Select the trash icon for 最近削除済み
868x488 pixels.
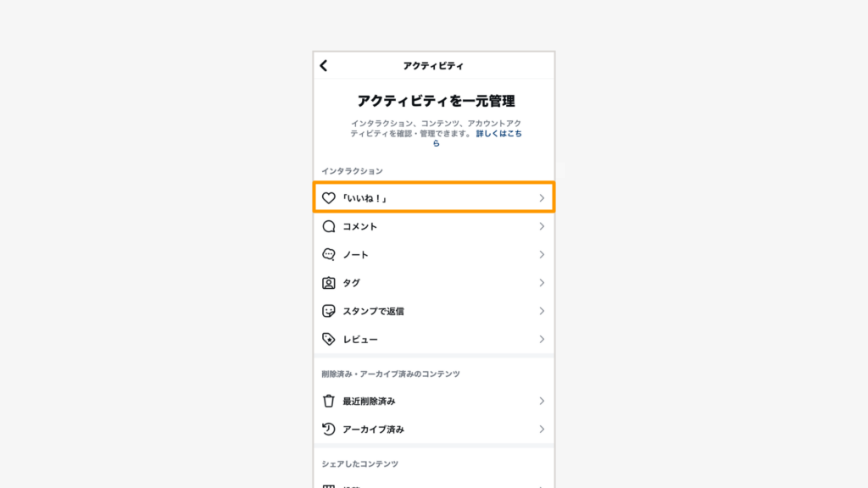click(x=329, y=401)
